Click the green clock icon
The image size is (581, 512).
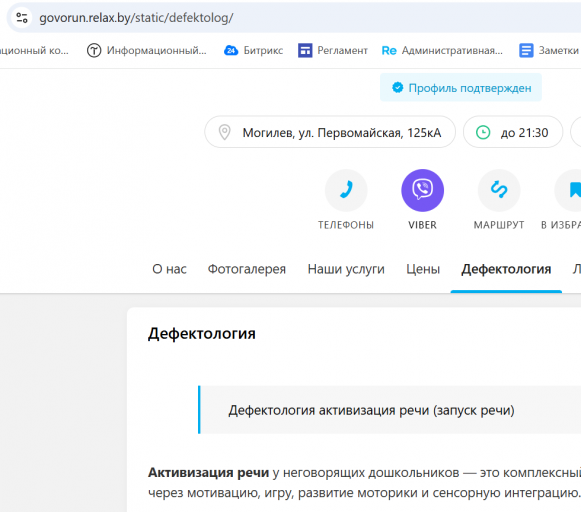pyautogui.click(x=483, y=132)
